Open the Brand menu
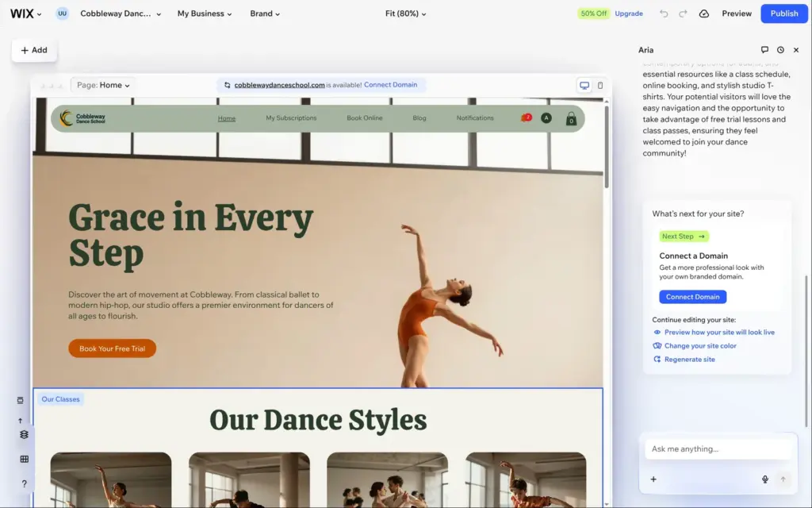The width and height of the screenshot is (812, 508). pyautogui.click(x=265, y=13)
